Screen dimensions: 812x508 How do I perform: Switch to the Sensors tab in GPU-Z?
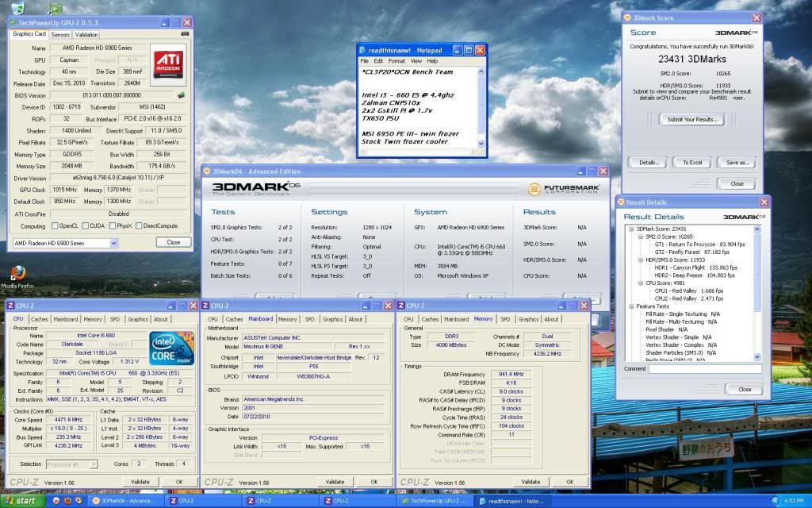tap(60, 34)
